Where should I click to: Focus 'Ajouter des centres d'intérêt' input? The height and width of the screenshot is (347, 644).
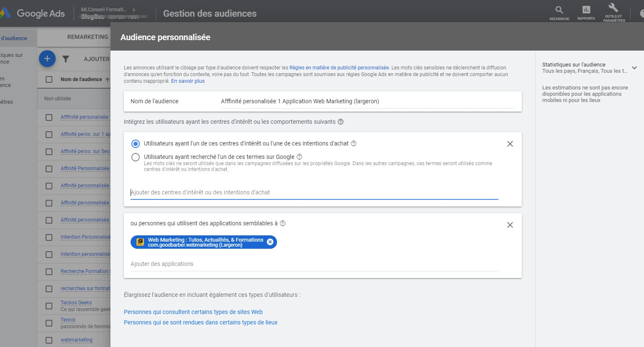tap(314, 192)
